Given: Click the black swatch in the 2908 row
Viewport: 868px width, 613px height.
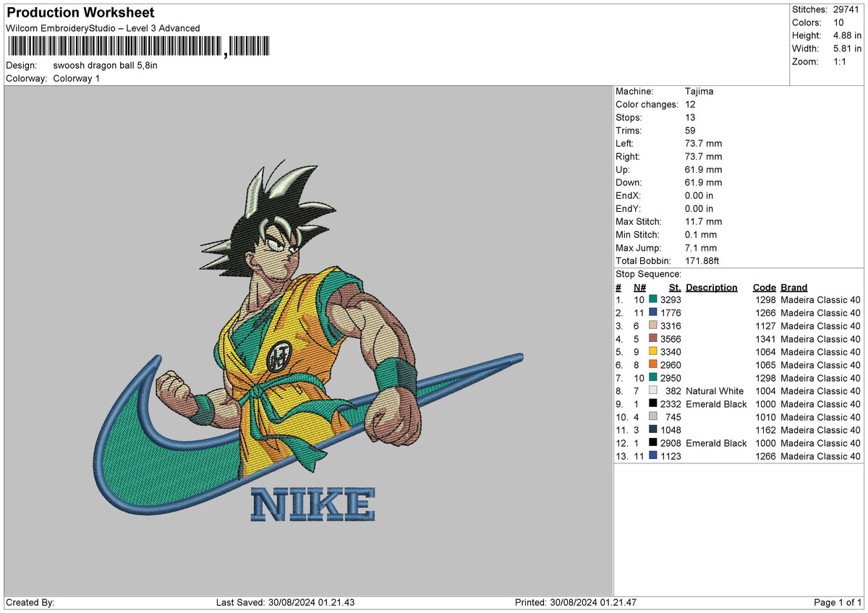Looking at the screenshot, I should point(653,442).
